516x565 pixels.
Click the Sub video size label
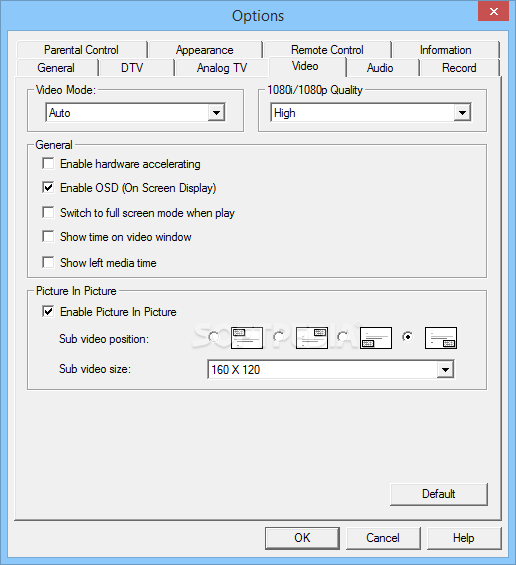pos(95,369)
